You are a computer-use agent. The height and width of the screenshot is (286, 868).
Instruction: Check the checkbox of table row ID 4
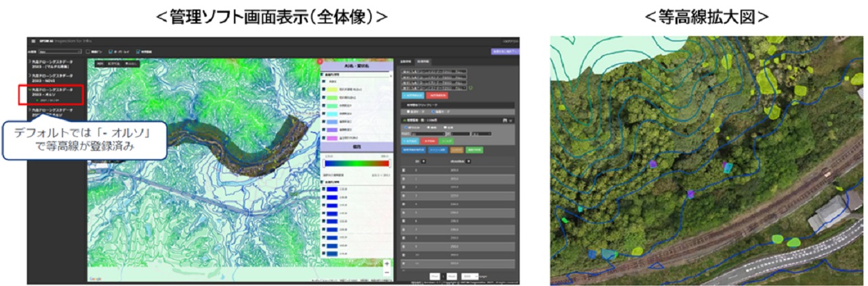click(x=404, y=203)
